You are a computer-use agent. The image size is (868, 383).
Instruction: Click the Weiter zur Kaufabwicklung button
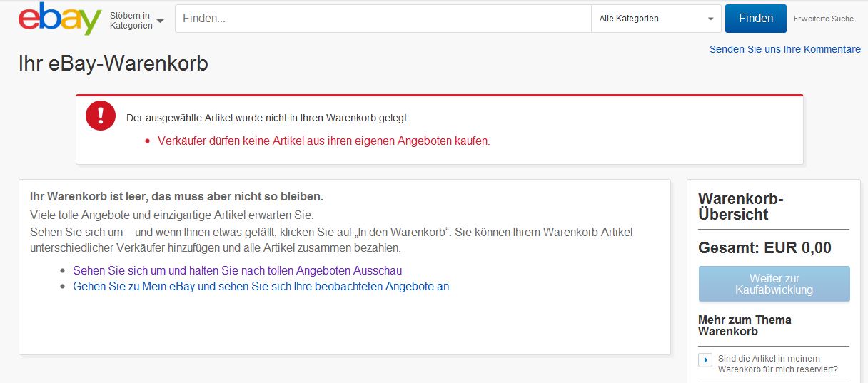[774, 284]
